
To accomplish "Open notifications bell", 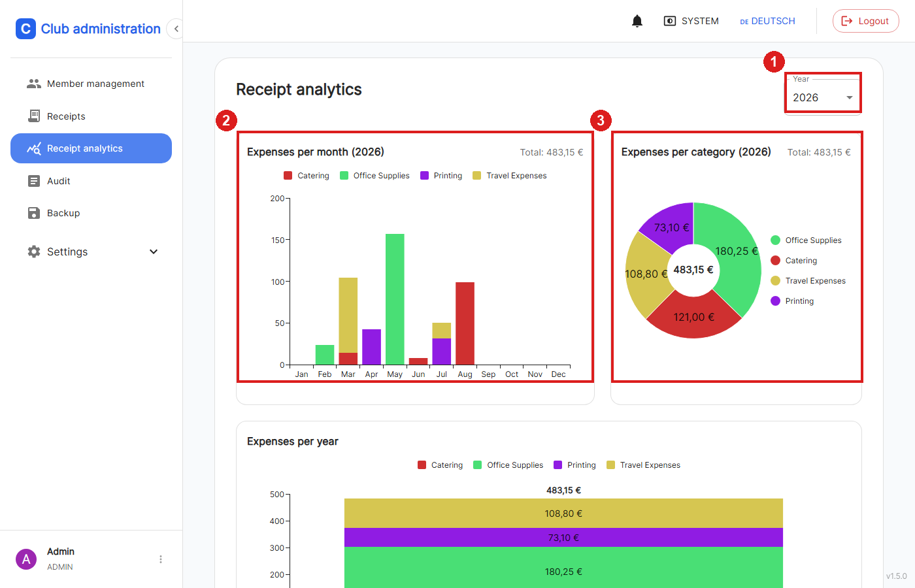I will point(637,21).
